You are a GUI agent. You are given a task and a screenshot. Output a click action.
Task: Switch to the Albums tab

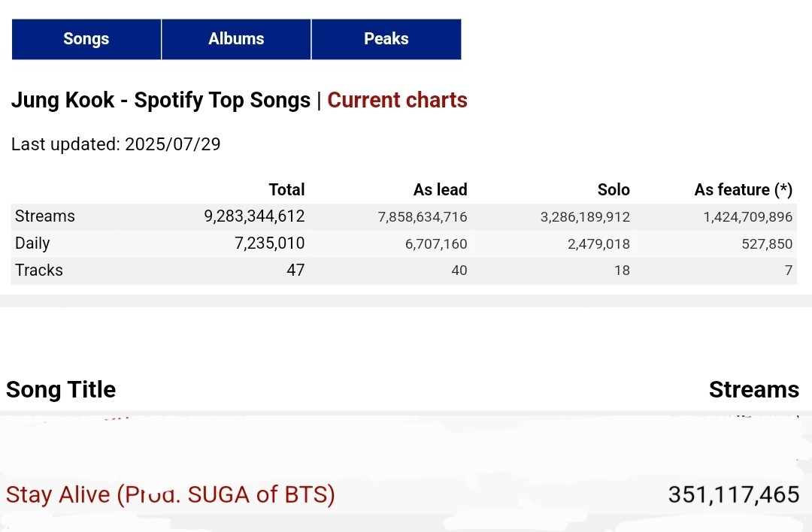pos(236,39)
